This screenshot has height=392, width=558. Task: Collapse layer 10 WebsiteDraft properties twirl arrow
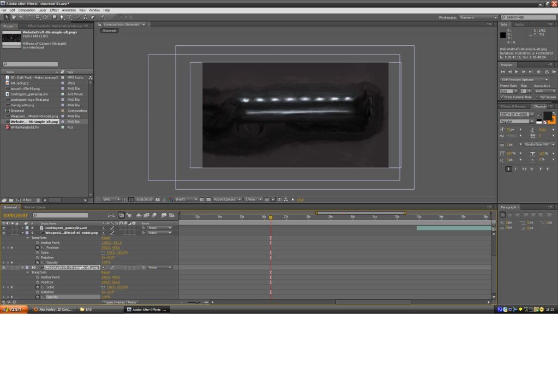23,268
